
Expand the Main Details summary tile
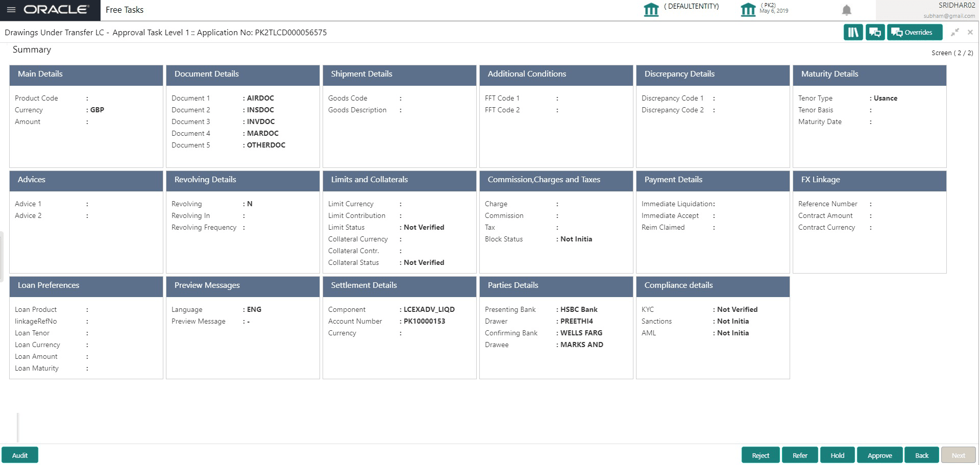(x=86, y=75)
